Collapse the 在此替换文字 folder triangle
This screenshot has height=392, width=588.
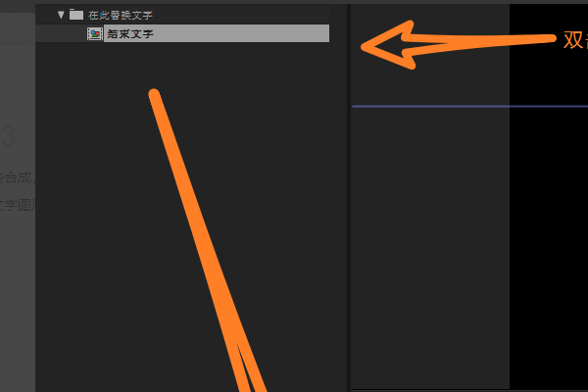coord(61,15)
